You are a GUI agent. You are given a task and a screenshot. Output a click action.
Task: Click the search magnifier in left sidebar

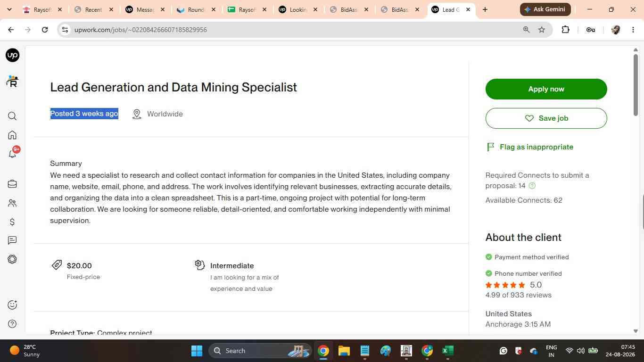coord(13,116)
